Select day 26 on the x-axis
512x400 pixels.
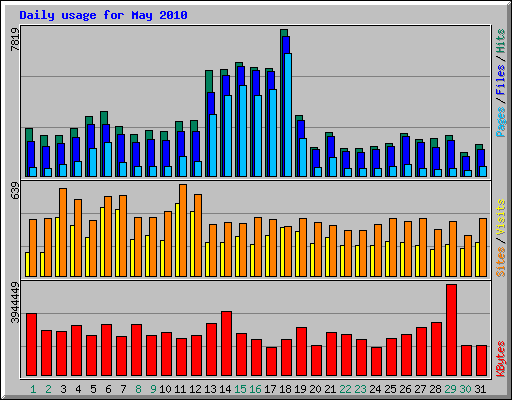coord(405,389)
